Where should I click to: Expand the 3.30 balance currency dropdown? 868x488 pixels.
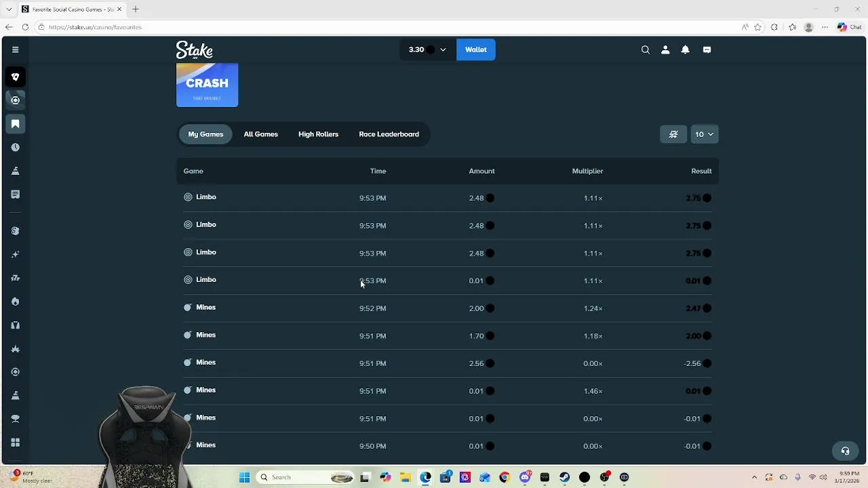click(428, 49)
